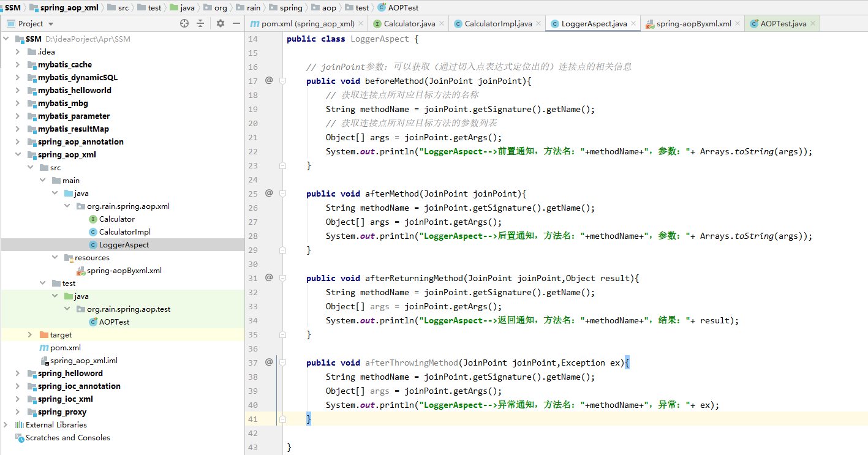Expand the target folder

coord(30,335)
